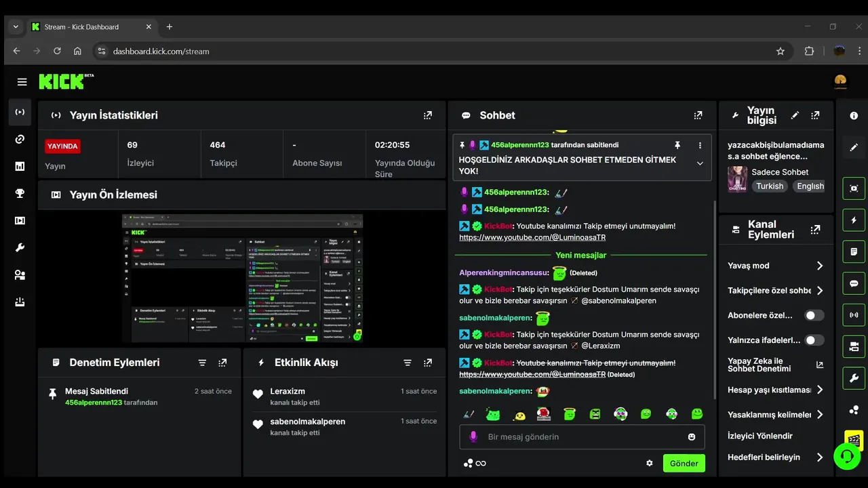Open the LuminoasaTR YouTube link
The width and height of the screenshot is (868, 488).
click(532, 238)
